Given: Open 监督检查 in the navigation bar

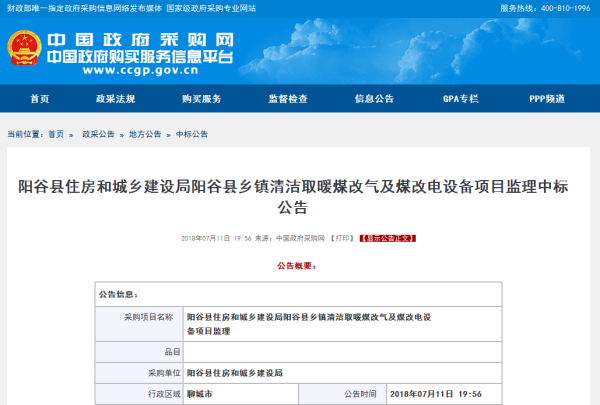Looking at the screenshot, I should coord(288,99).
